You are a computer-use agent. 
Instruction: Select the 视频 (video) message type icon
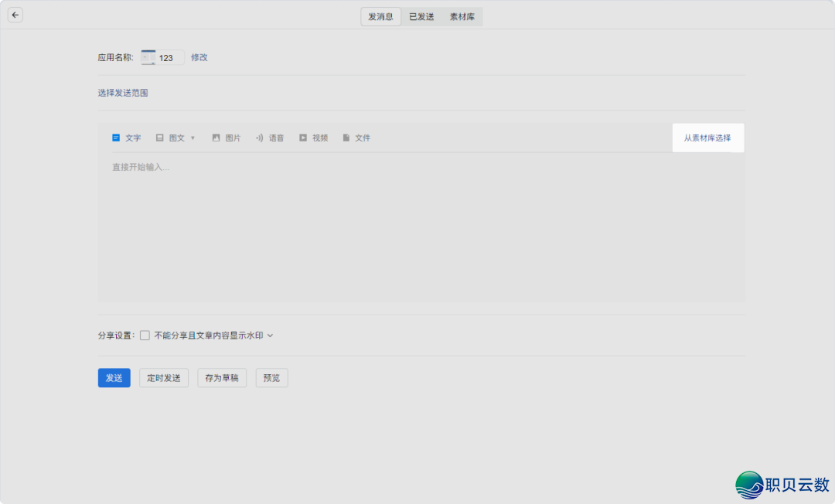pyautogui.click(x=304, y=137)
